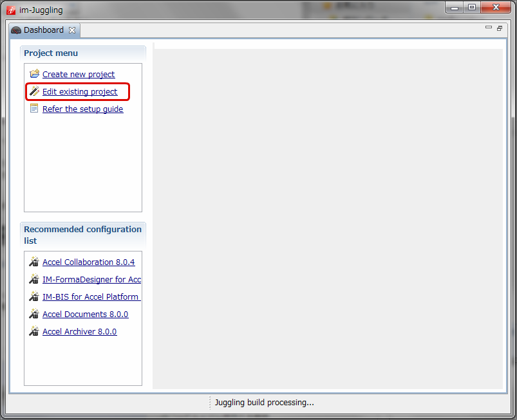Click the wand icon beside Edit existing project
The image size is (517, 420).
click(34, 91)
